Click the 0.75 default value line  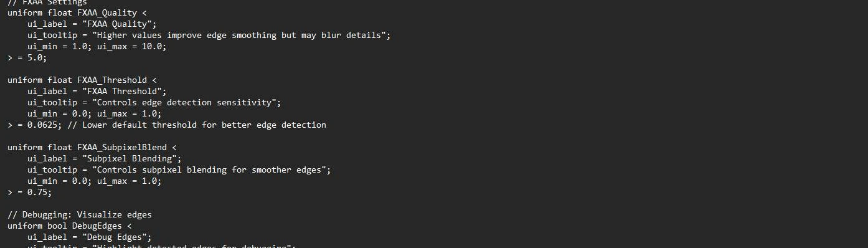pyautogui.click(x=29, y=192)
